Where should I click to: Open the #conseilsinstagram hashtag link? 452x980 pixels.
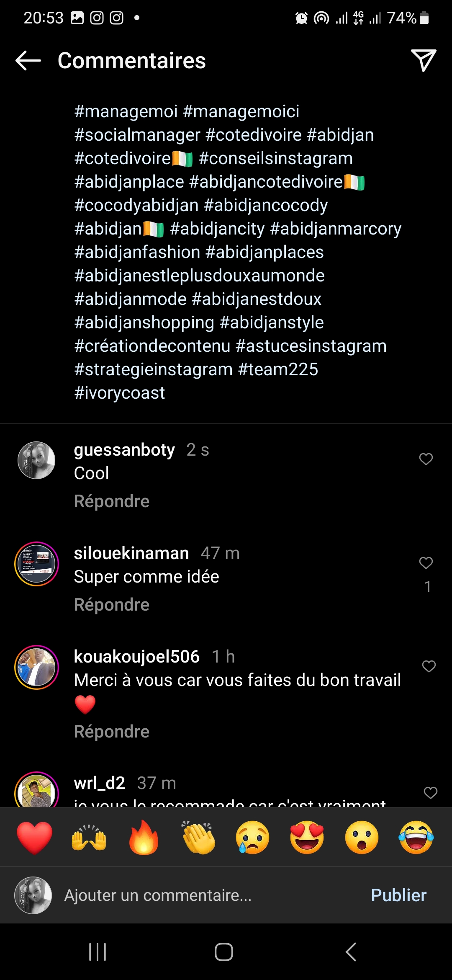[x=275, y=159]
